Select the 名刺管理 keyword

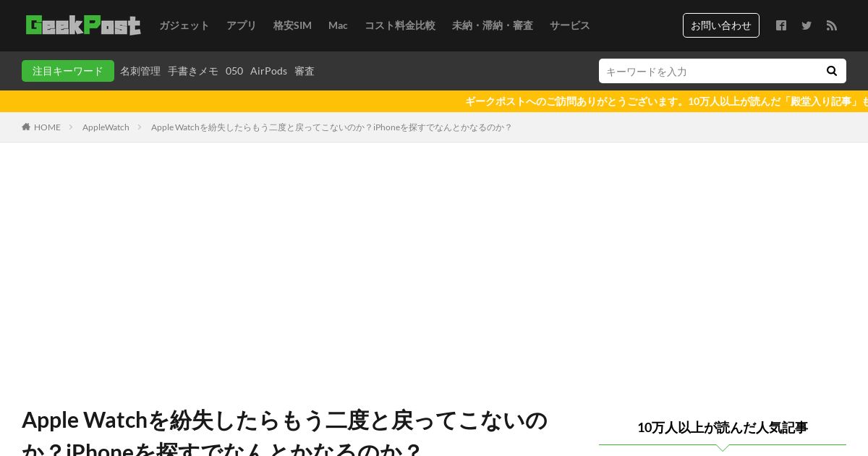(140, 71)
